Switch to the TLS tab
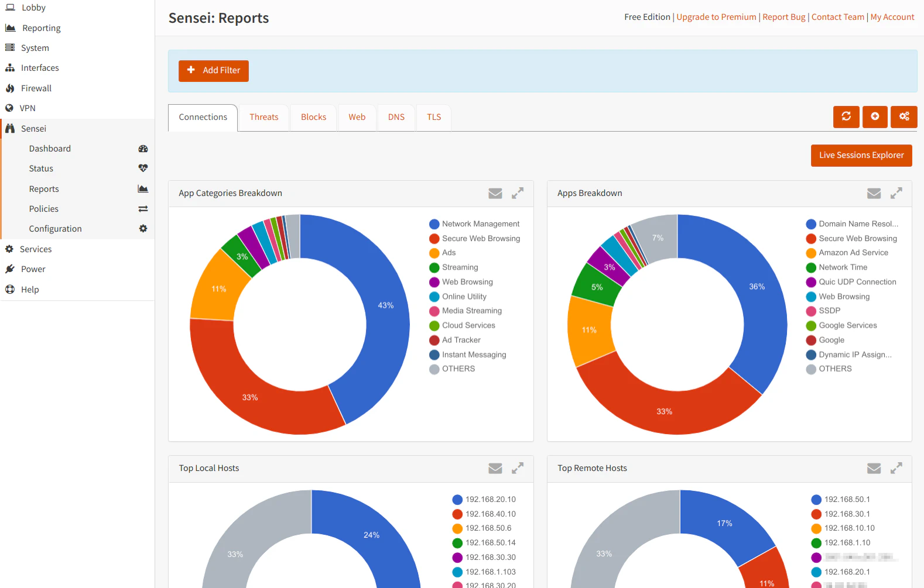This screenshot has height=588, width=924. pyautogui.click(x=434, y=117)
